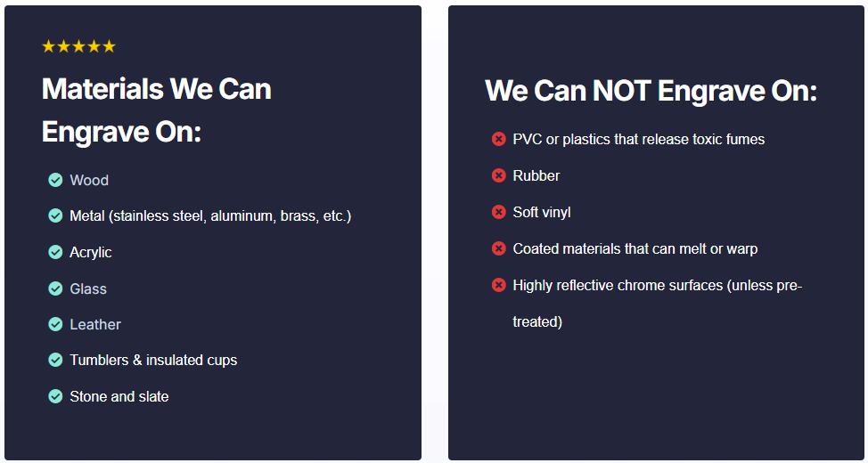Click the five gold stars rating
The image size is (868, 463).
pyautogui.click(x=78, y=46)
